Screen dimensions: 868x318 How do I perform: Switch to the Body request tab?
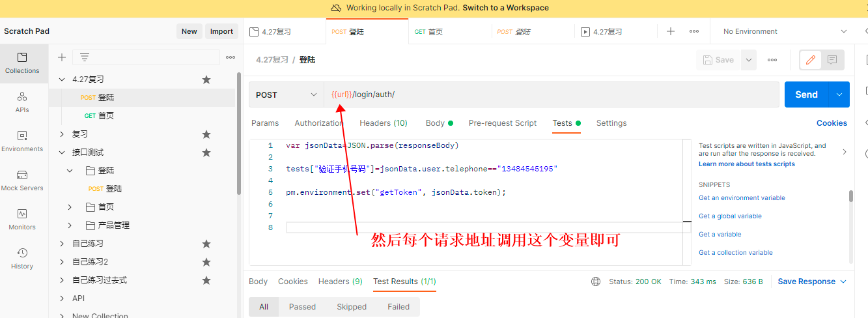(439, 123)
